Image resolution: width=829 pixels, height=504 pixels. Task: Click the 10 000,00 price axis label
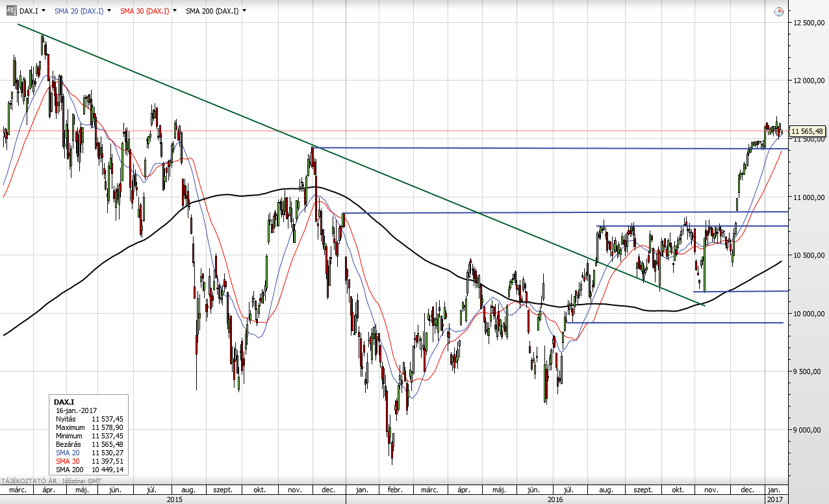tap(808, 314)
